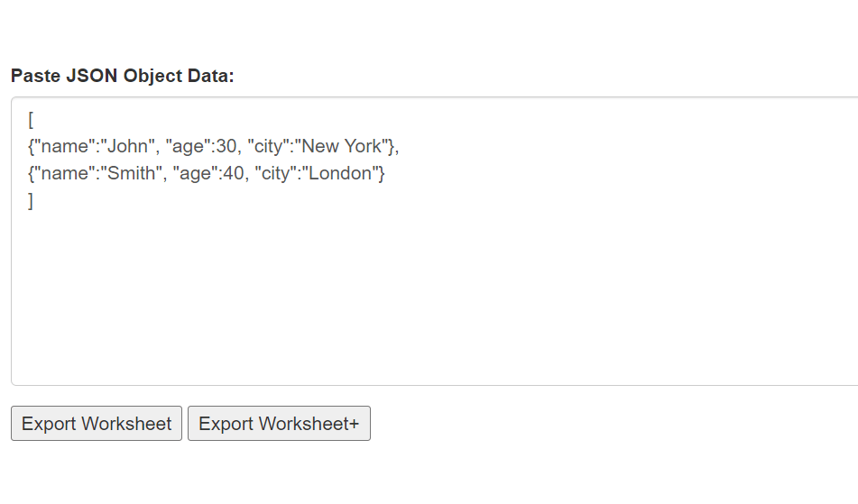
Task: Focus the JSON data text area
Action: [435, 241]
